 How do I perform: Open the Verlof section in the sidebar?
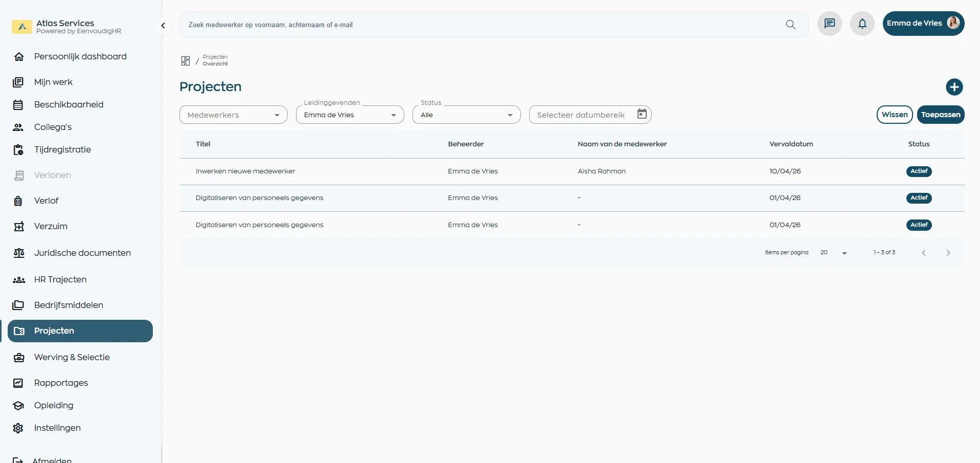[x=45, y=201]
